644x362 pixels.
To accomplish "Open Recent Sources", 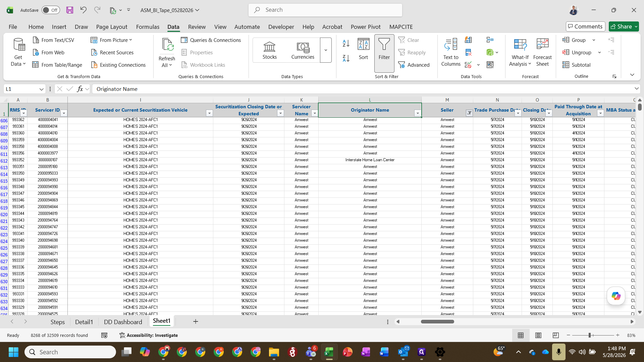I will click(x=112, y=52).
